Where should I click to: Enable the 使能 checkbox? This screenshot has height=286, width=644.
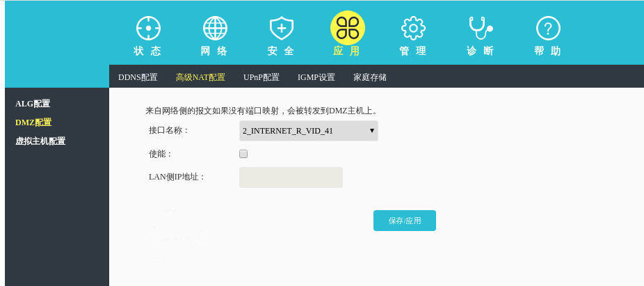[x=243, y=154]
